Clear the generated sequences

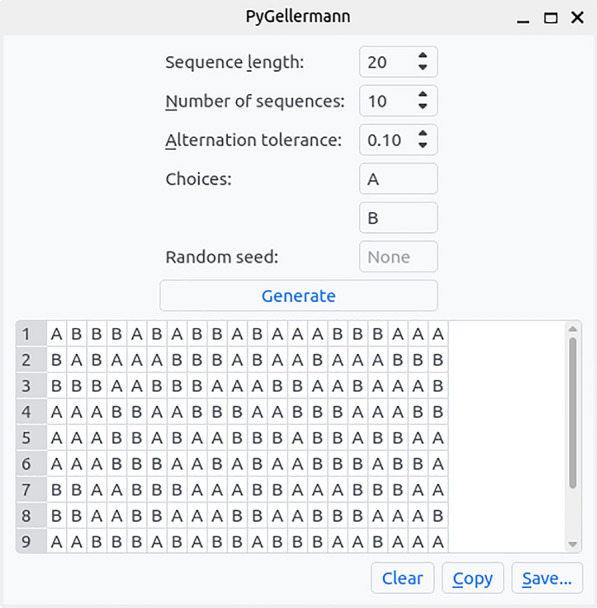[402, 578]
